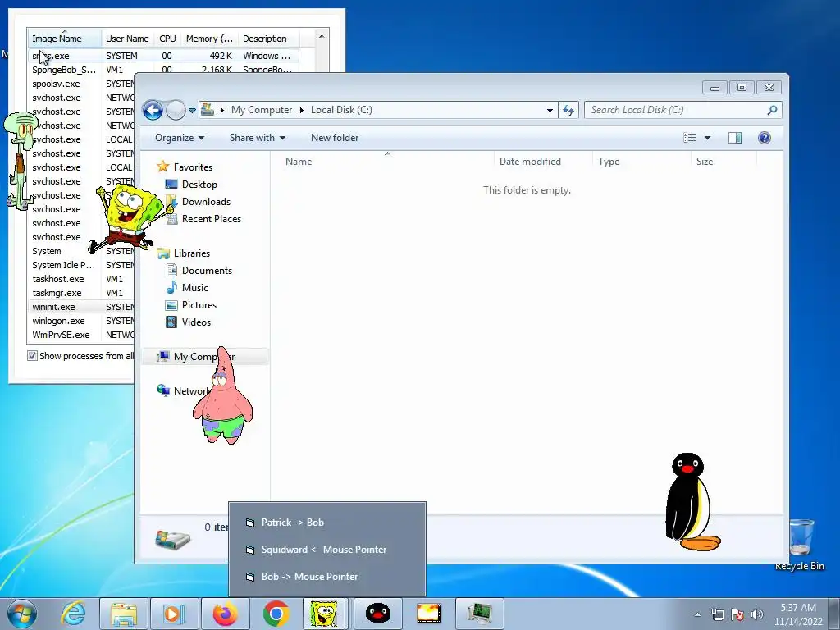Open Favorites in navigation pane

[x=185, y=167]
